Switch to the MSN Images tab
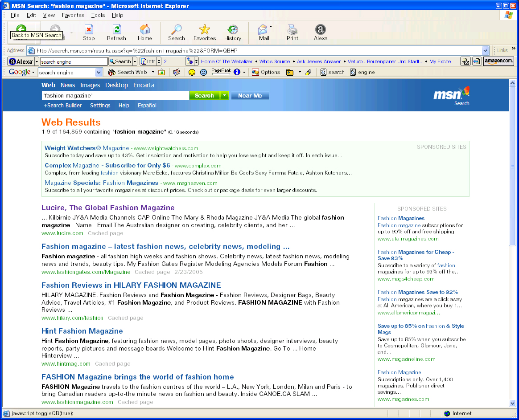 (90, 85)
